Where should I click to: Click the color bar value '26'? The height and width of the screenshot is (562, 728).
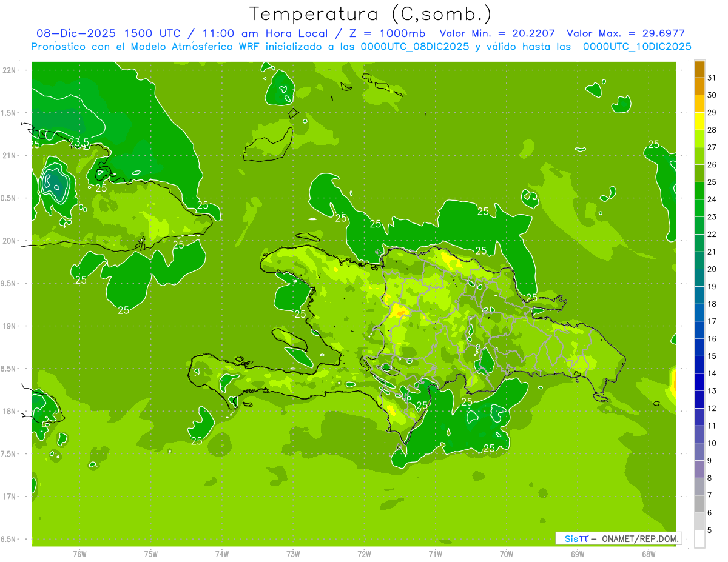click(x=712, y=165)
